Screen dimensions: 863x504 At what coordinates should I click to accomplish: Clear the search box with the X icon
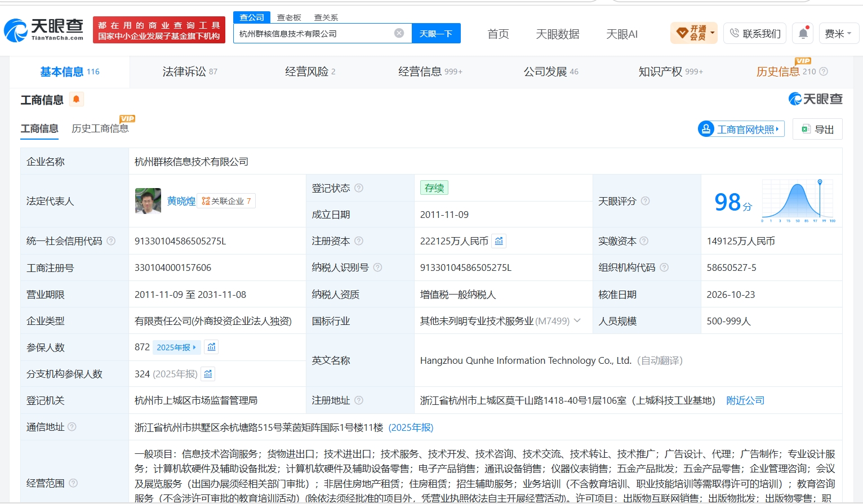399,33
